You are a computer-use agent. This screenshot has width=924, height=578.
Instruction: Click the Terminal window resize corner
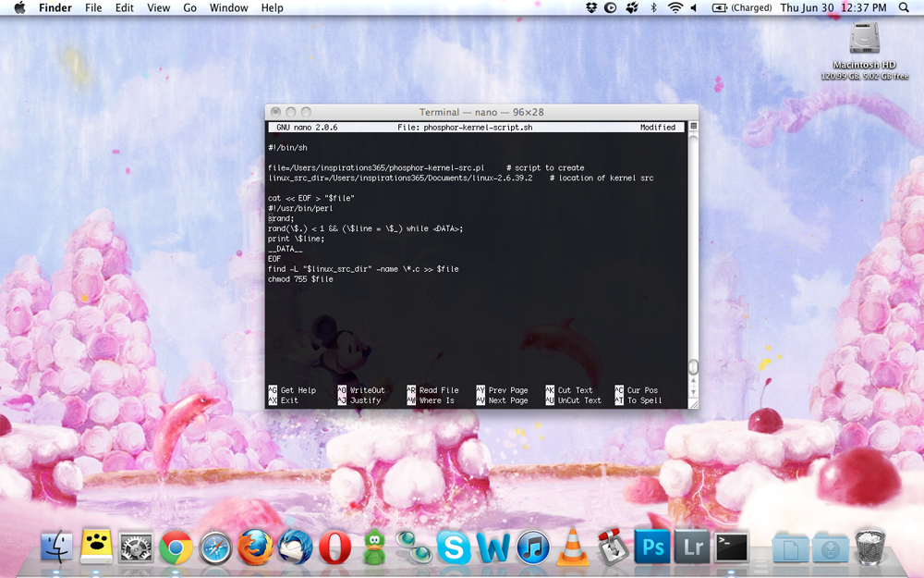coord(694,403)
